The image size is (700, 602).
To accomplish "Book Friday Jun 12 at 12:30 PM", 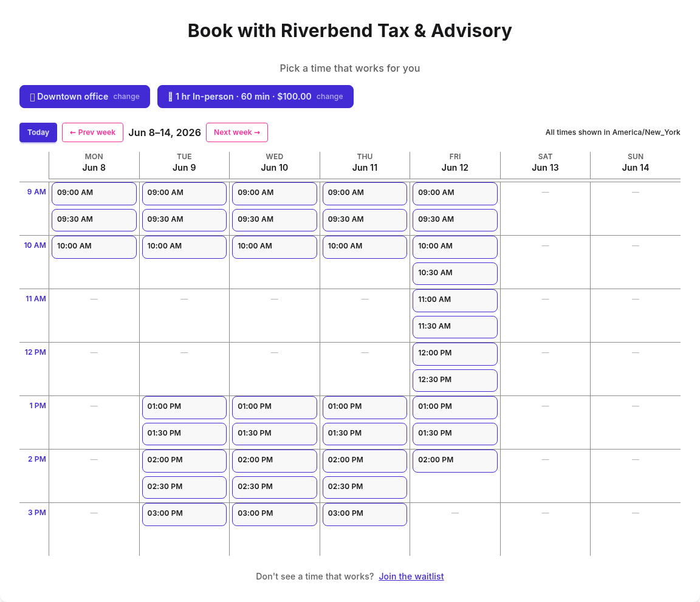I will [x=455, y=381].
